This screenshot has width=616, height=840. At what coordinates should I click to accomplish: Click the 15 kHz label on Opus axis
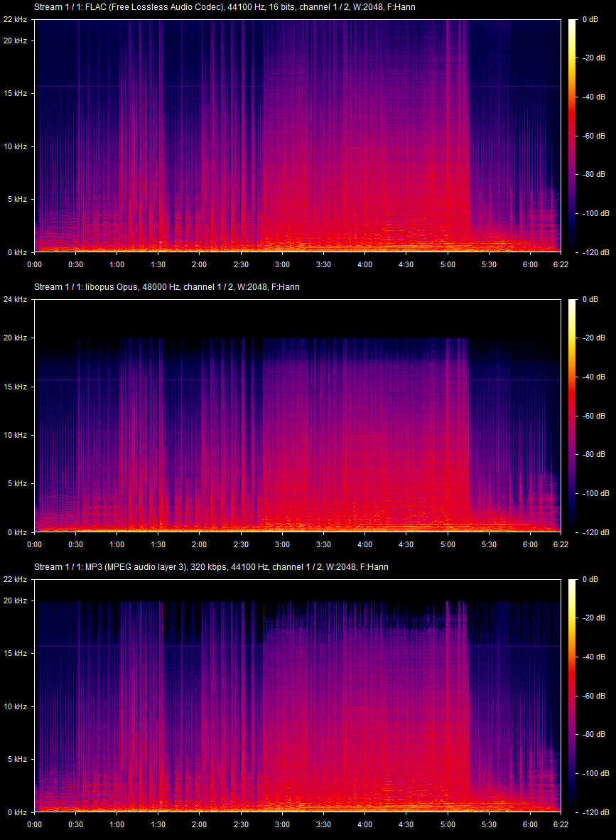pyautogui.click(x=15, y=387)
